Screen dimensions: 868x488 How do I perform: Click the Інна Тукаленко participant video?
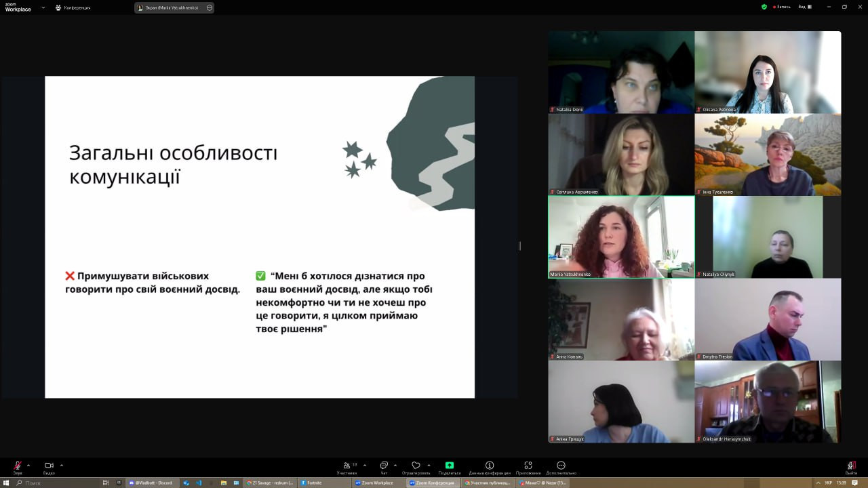coord(768,155)
